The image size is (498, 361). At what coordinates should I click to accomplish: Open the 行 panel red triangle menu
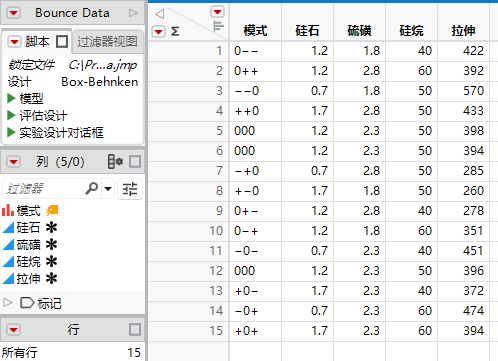pyautogui.click(x=14, y=330)
